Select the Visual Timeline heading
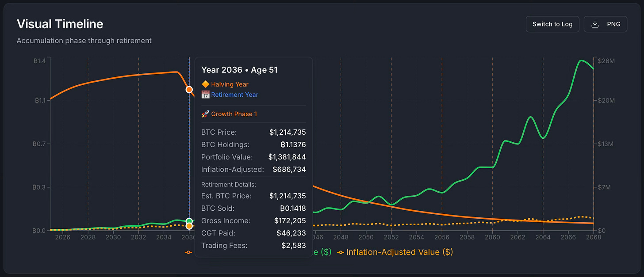This screenshot has width=644, height=277. tap(60, 24)
